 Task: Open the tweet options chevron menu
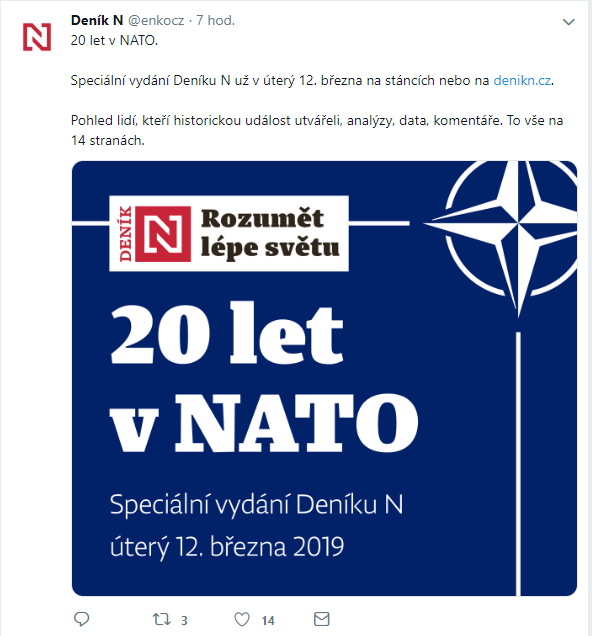tap(568, 22)
